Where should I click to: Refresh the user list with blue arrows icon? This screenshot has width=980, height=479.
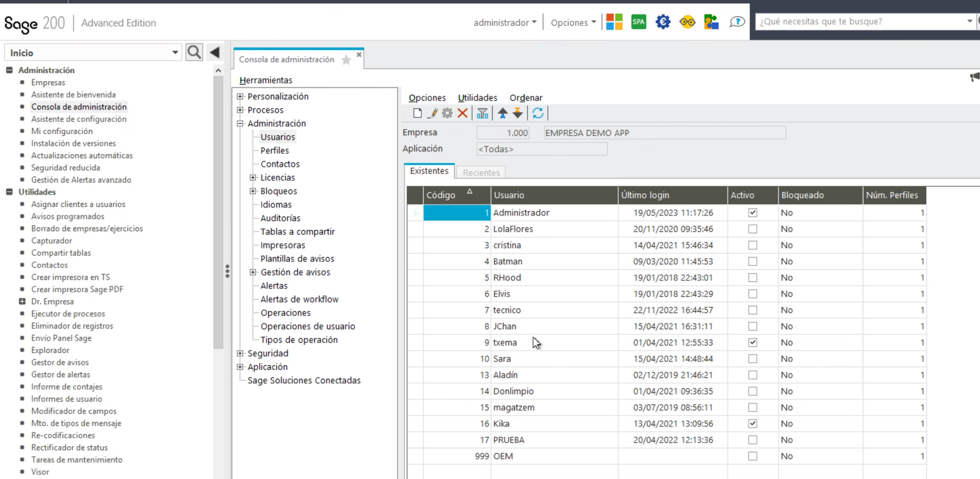pos(538,113)
